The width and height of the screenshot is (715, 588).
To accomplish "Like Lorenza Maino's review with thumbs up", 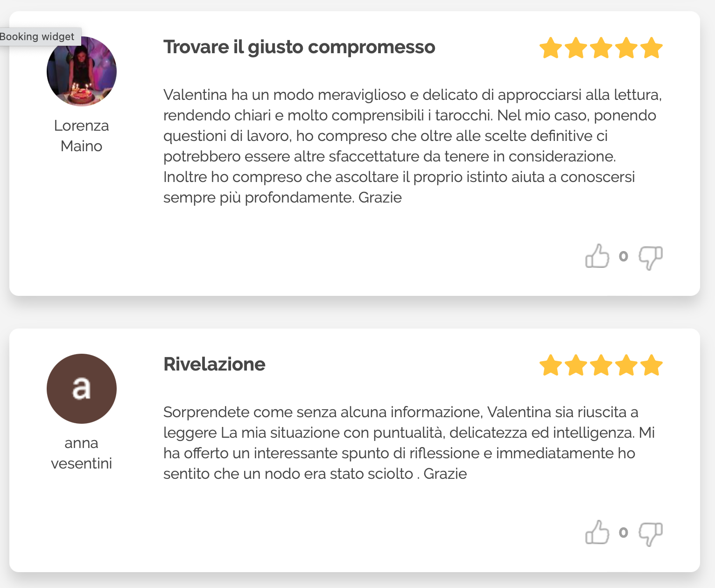I will tap(597, 256).
